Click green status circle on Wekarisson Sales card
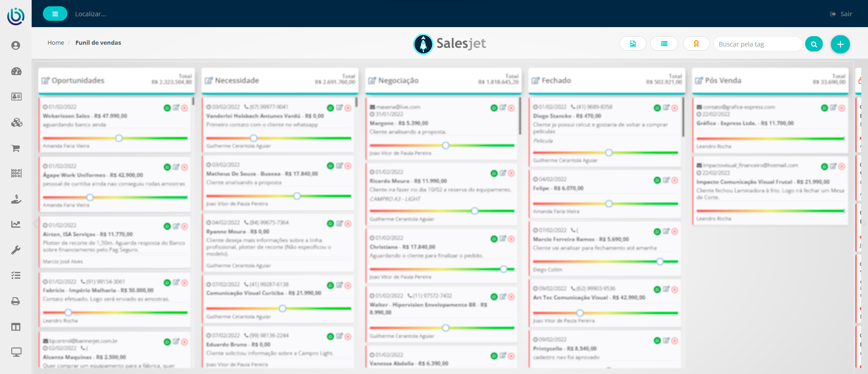Image resolution: width=868 pixels, height=374 pixels. pos(167,108)
